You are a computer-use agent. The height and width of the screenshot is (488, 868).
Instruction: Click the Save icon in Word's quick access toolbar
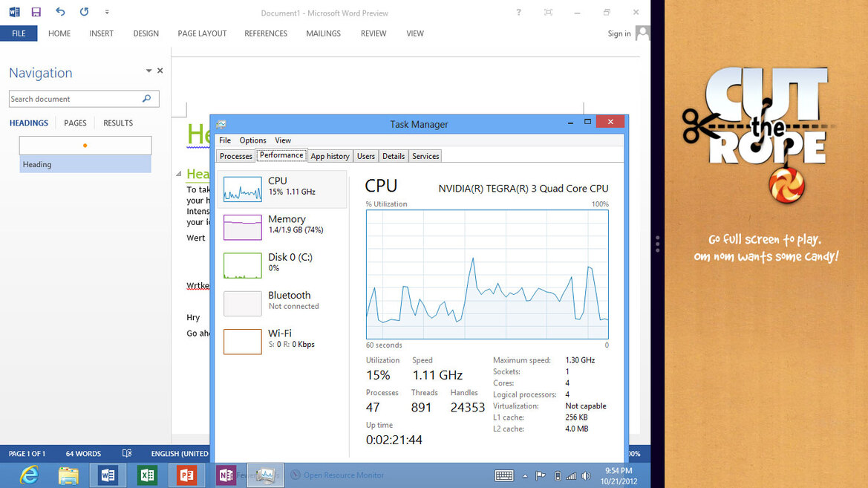[x=36, y=12]
